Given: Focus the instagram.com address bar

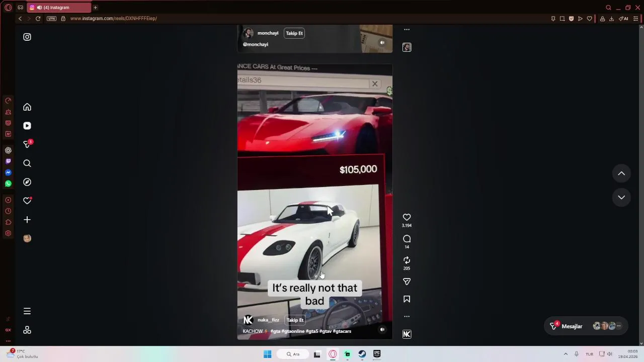Looking at the screenshot, I should (x=114, y=19).
